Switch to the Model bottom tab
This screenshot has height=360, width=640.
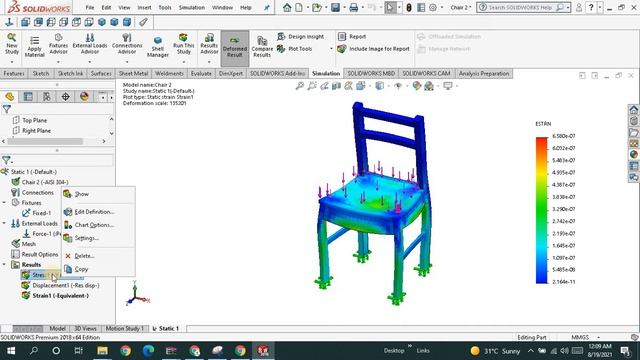(x=58, y=329)
